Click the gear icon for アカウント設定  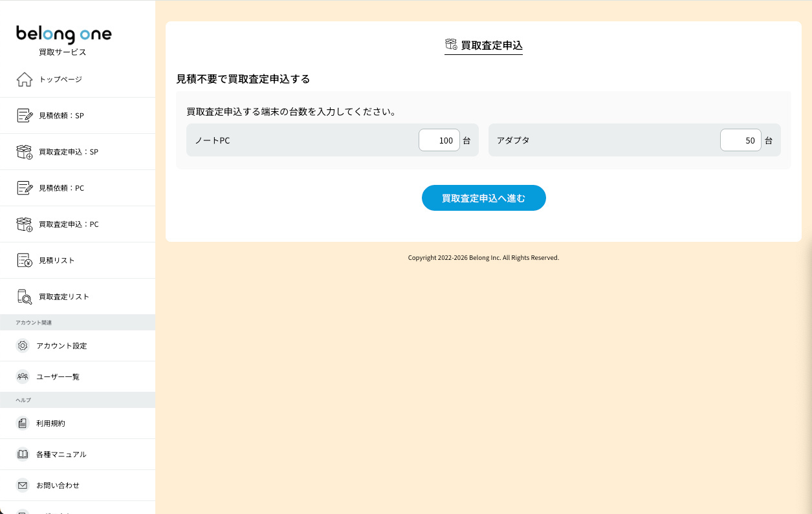(23, 346)
